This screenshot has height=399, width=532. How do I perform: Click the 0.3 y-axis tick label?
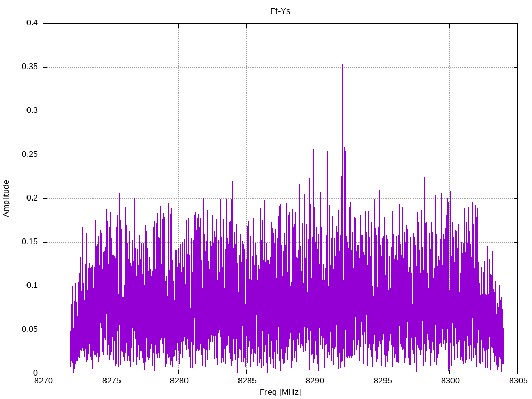click(x=32, y=111)
